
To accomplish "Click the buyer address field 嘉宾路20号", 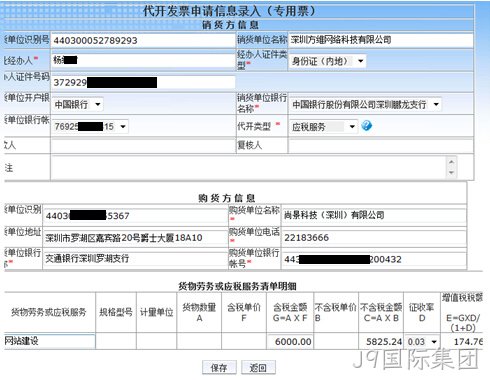I will tap(135, 238).
